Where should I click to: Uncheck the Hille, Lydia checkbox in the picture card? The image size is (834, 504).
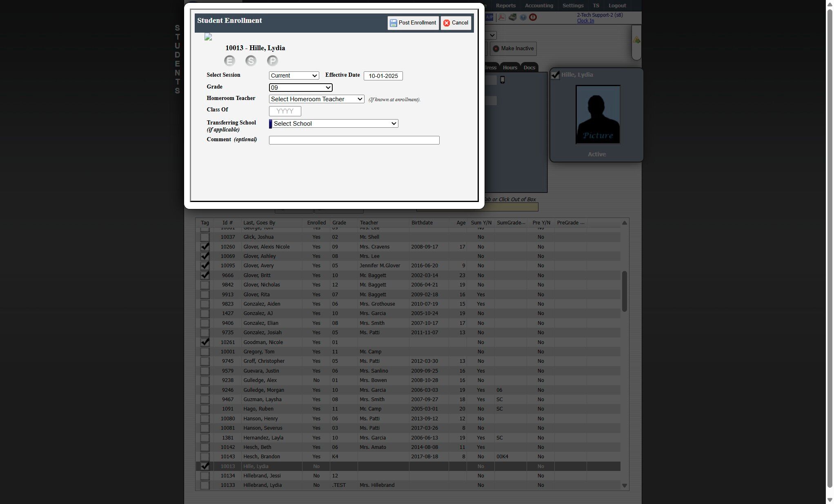pos(555,75)
